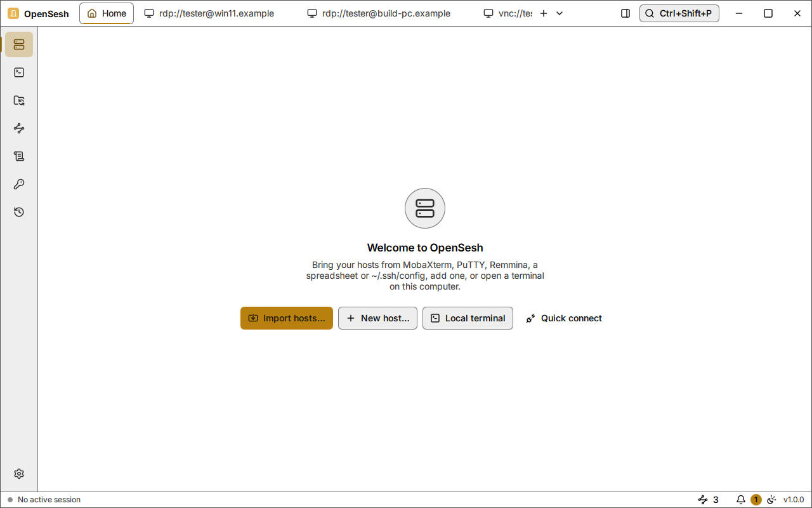Open the terminal sidebar icon

19,72
